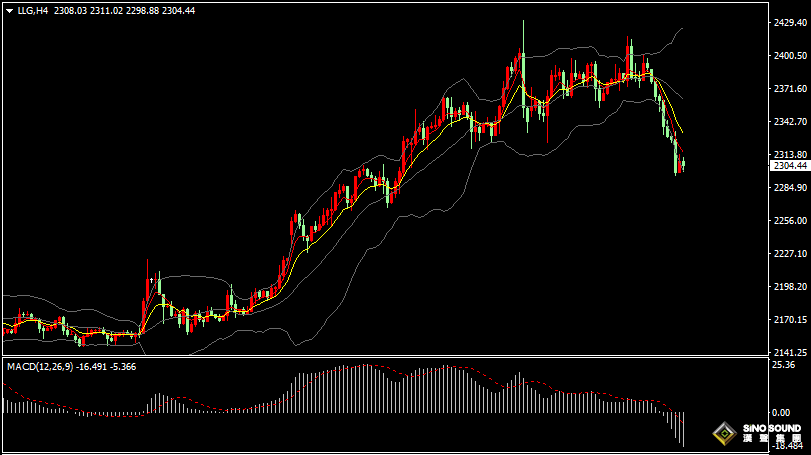
Task: Click the highlighted 2304.44 current price tag
Action: click(x=789, y=166)
